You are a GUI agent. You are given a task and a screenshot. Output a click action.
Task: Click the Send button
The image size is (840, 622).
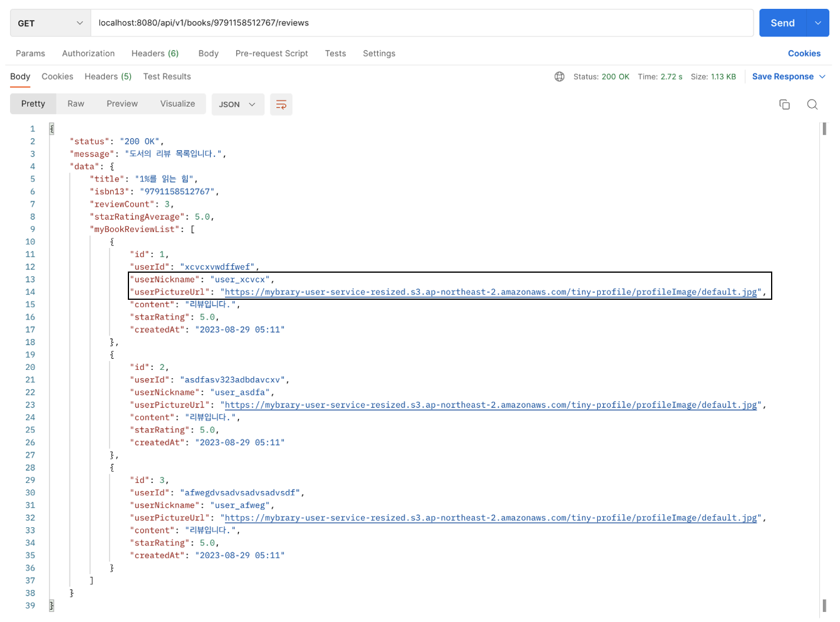[x=782, y=23]
